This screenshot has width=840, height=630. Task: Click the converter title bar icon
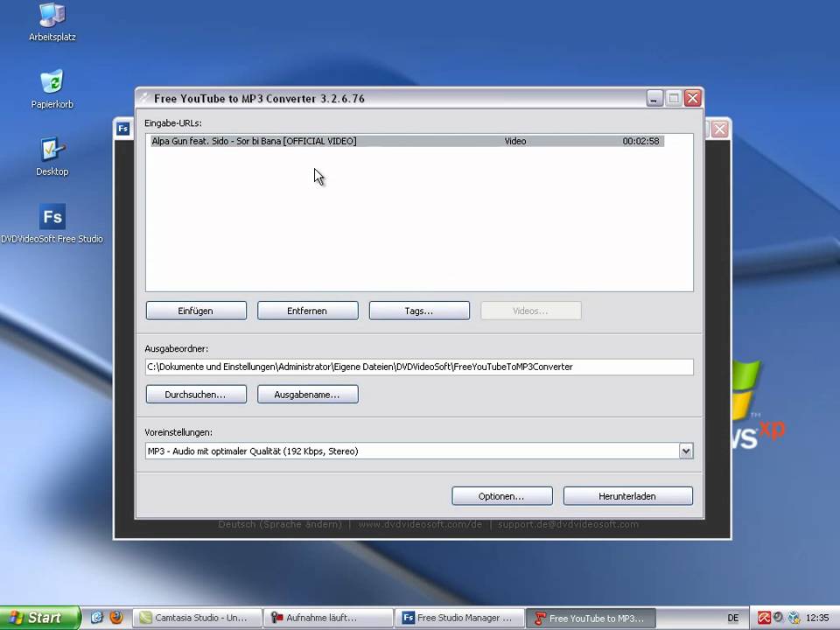coord(143,98)
